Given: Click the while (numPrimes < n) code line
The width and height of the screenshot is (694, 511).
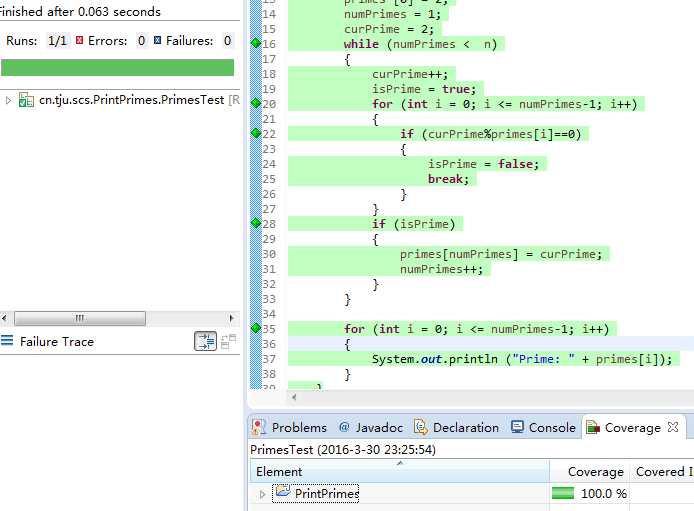Looking at the screenshot, I should [420, 44].
